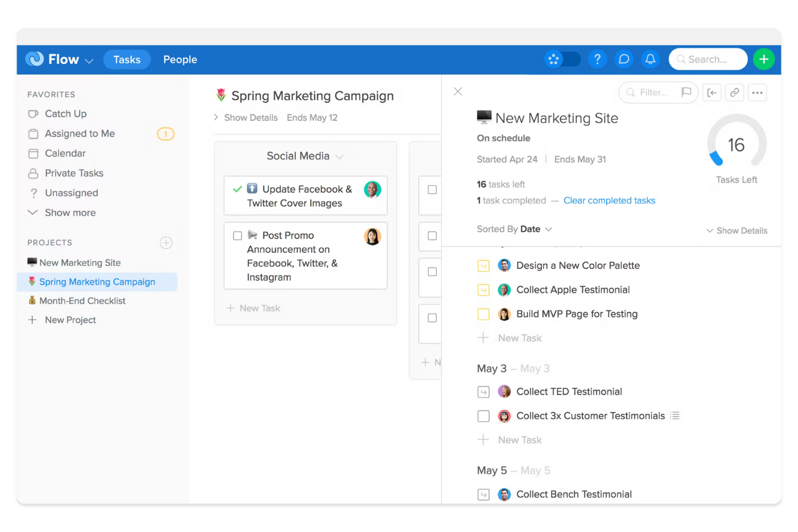Add a project with the circled plus icon
Image resolution: width=798 pixels, height=532 pixels.
[x=166, y=243]
